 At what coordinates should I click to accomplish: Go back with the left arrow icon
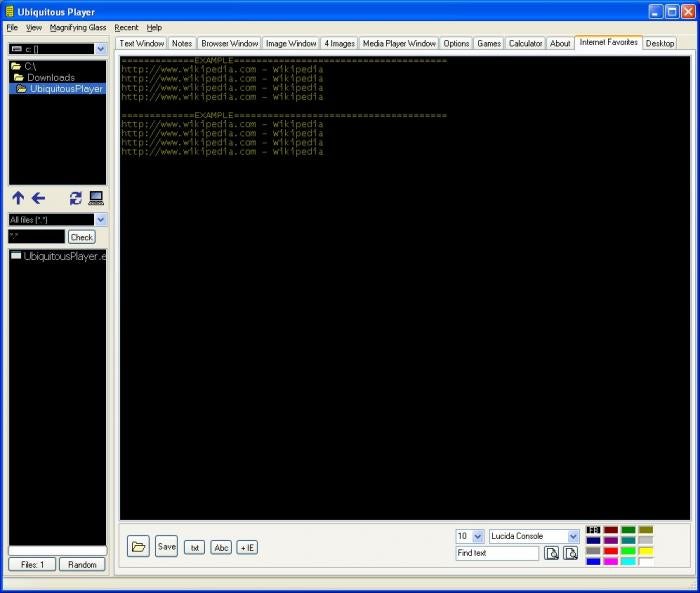(38, 198)
